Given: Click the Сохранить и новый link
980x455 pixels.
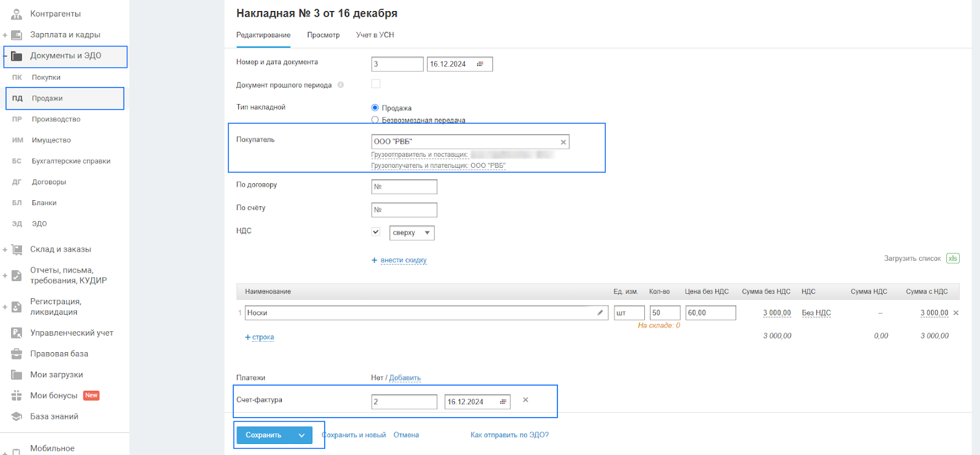Looking at the screenshot, I should coord(355,435).
